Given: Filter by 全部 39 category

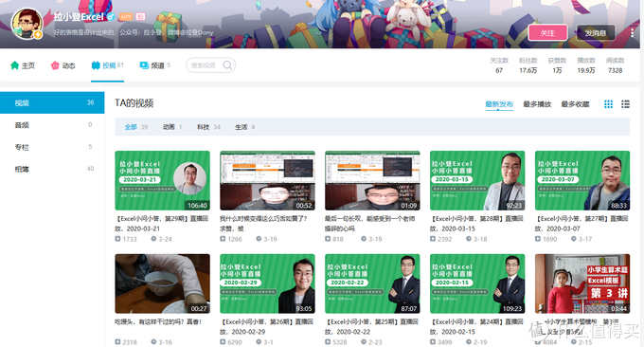Looking at the screenshot, I should [136, 127].
